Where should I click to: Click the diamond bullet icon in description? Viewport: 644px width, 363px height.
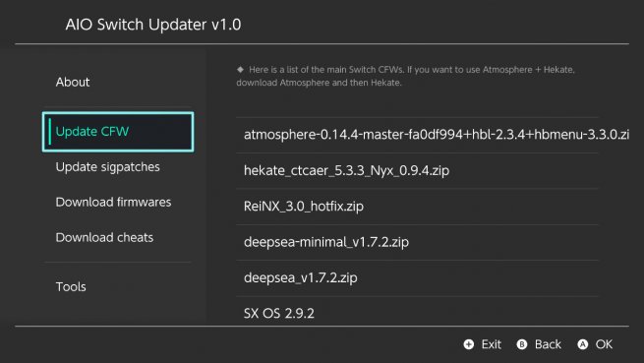pos(240,70)
